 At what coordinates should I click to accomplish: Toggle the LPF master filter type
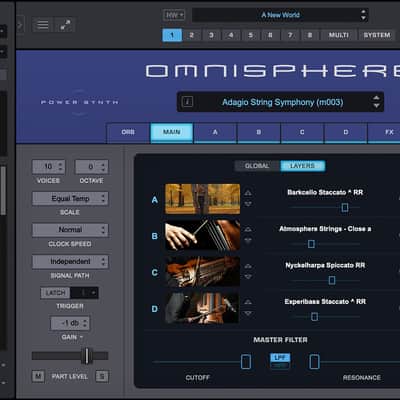click(x=280, y=358)
